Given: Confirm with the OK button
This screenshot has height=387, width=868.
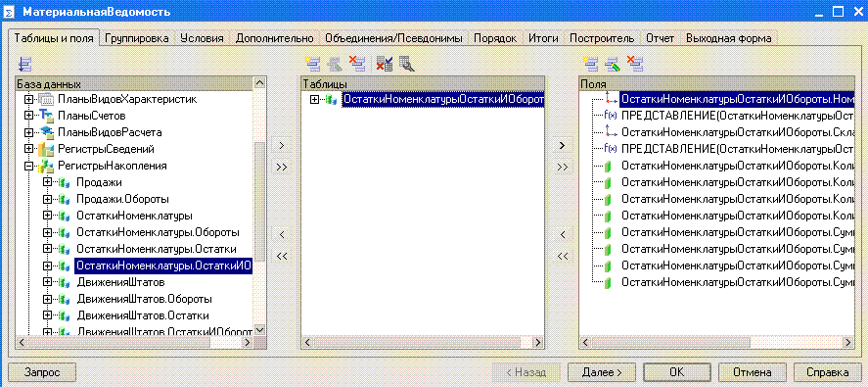Looking at the screenshot, I should click(677, 372).
